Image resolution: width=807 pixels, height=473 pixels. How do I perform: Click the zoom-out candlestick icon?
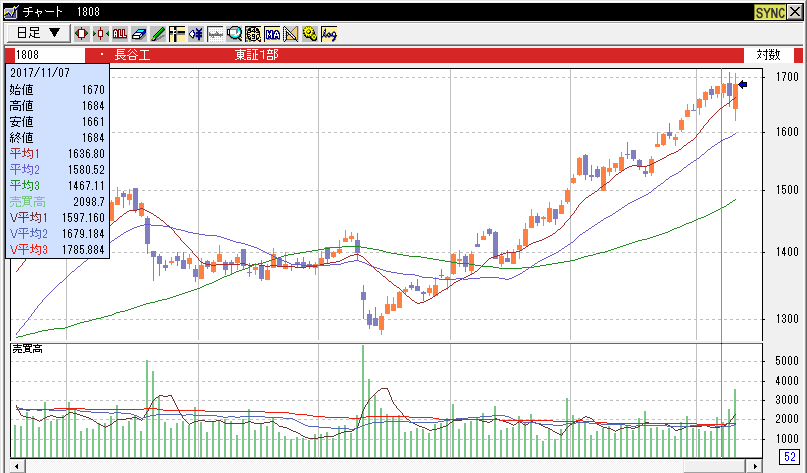click(102, 33)
